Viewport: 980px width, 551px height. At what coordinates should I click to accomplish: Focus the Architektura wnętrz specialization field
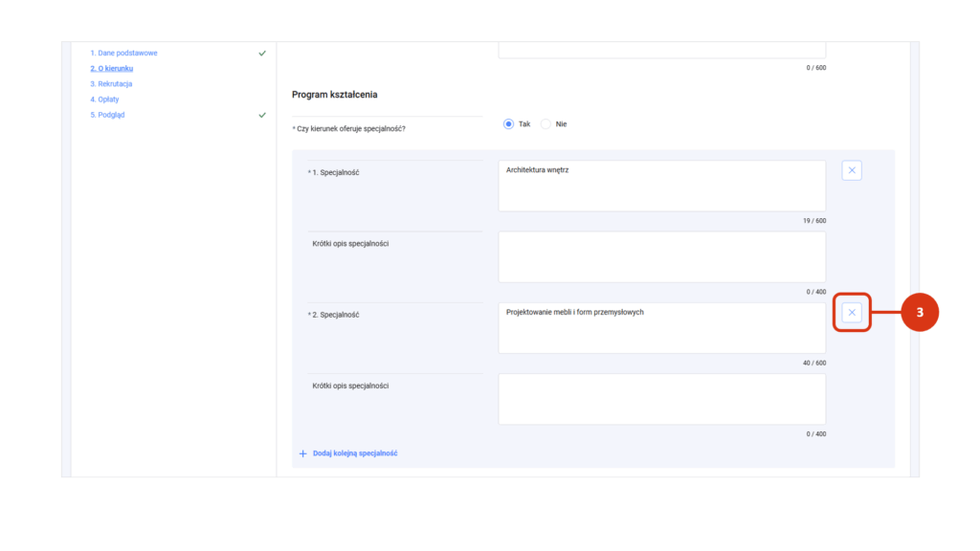[661, 186]
